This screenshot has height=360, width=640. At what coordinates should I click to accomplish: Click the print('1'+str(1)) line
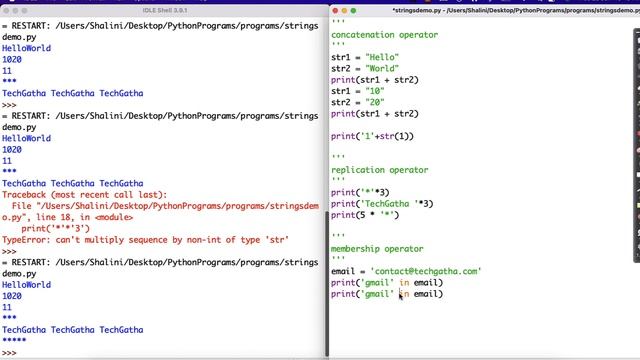372,136
